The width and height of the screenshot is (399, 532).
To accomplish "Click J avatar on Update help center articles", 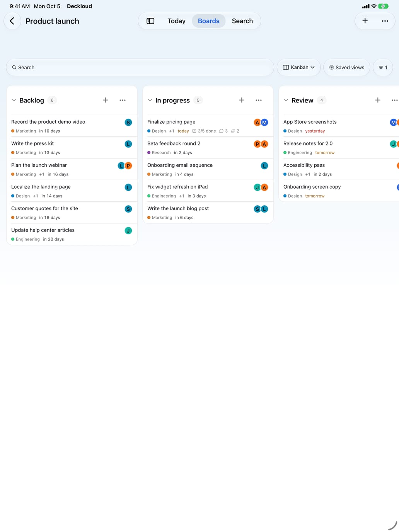I will tap(128, 230).
